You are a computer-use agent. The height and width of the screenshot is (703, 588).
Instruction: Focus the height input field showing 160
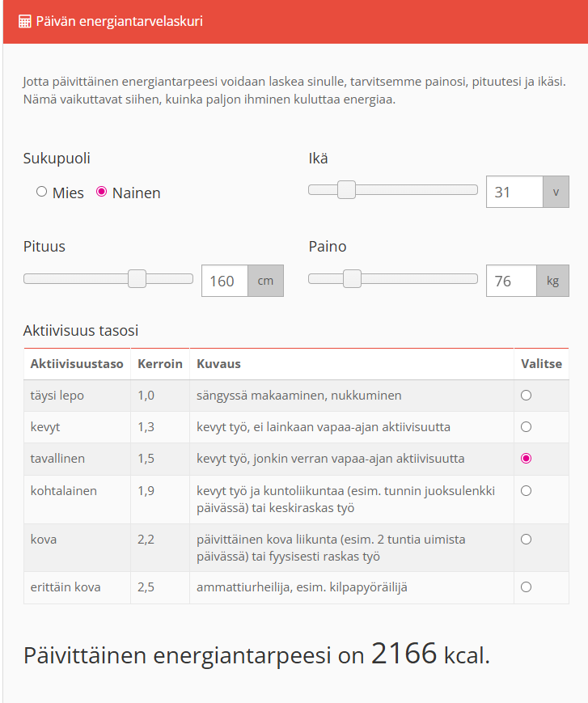[224, 281]
